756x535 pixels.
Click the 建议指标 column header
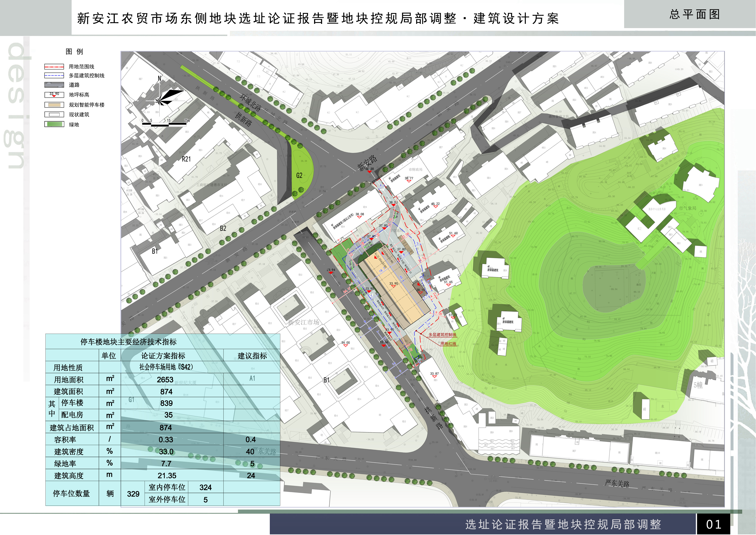pos(252,356)
